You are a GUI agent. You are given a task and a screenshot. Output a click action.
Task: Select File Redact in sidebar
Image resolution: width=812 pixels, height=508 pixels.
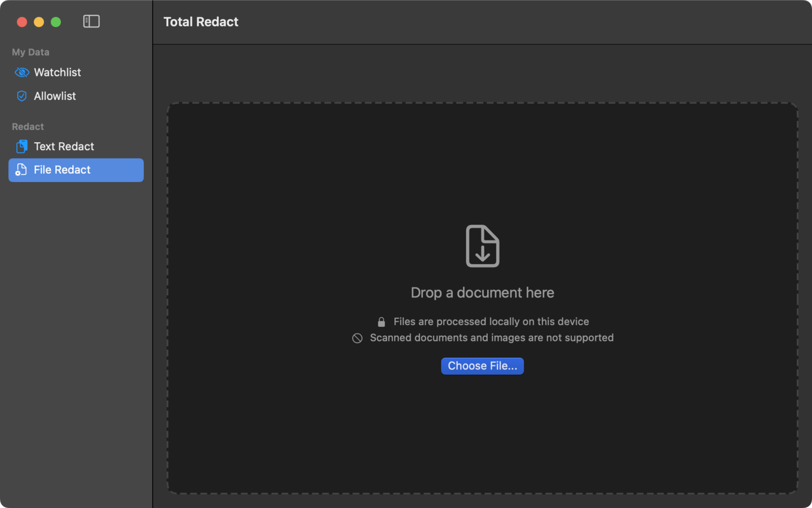pos(76,170)
